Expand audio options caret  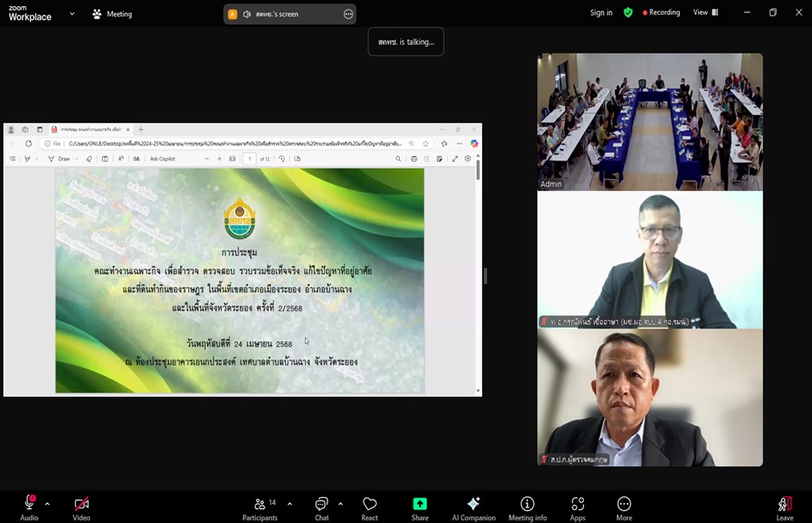48,504
